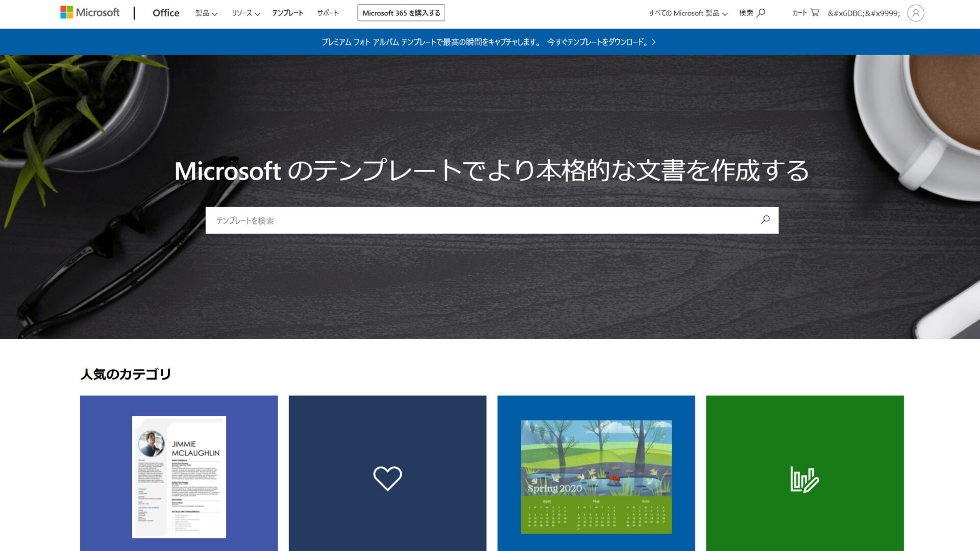
Task: Click the account sign-in avatar
Action: pyautogui.click(x=916, y=13)
